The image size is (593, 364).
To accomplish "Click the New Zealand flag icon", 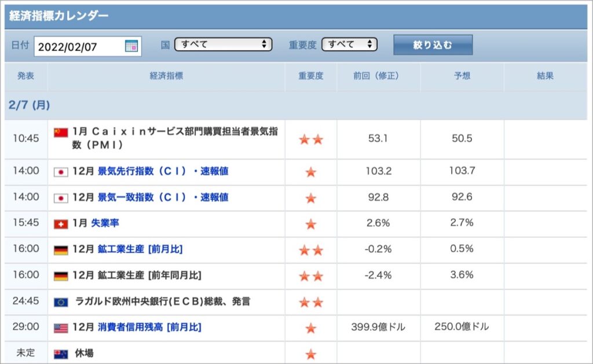I will (60, 354).
